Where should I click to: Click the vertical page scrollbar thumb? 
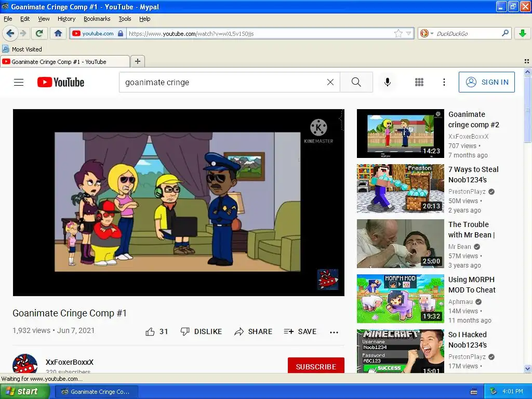click(527, 109)
